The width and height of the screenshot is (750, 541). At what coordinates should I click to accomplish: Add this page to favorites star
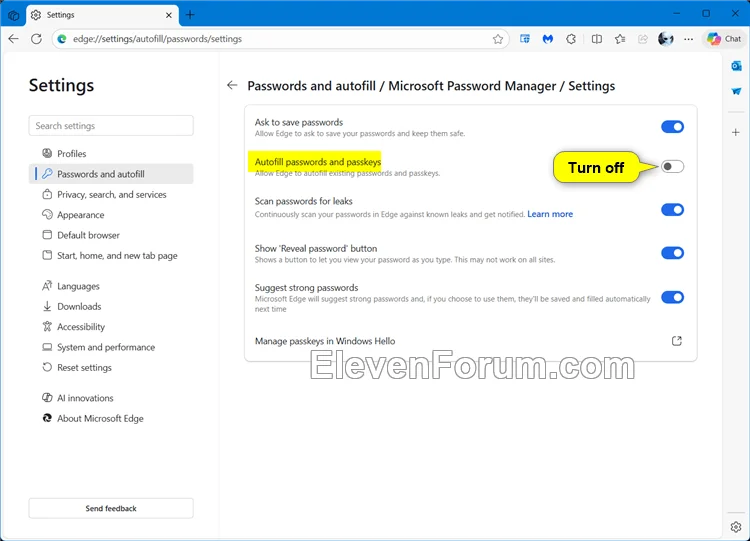coord(498,39)
